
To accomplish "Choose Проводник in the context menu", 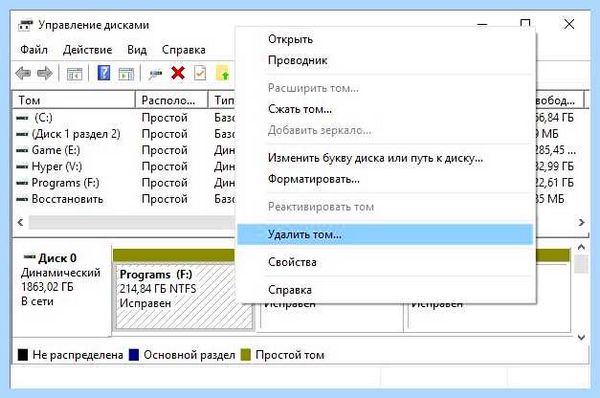I will [385, 60].
